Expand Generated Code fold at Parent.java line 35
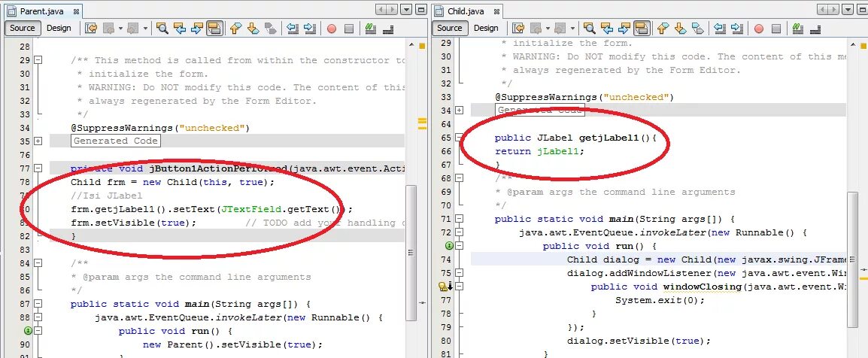 (38, 141)
